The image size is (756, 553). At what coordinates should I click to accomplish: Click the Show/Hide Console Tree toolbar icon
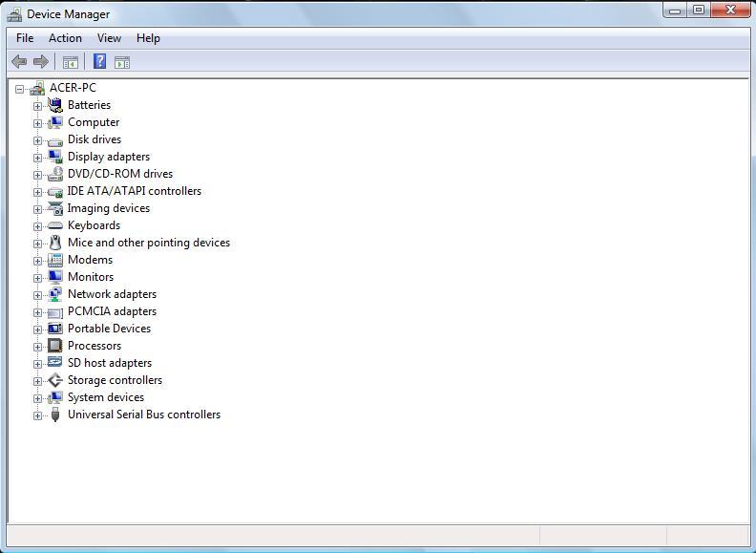click(x=70, y=62)
